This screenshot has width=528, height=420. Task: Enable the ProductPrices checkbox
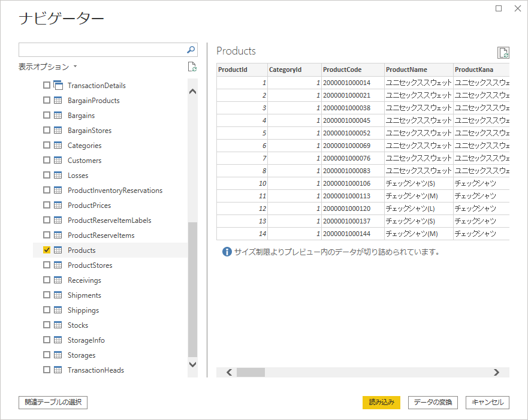click(x=47, y=206)
